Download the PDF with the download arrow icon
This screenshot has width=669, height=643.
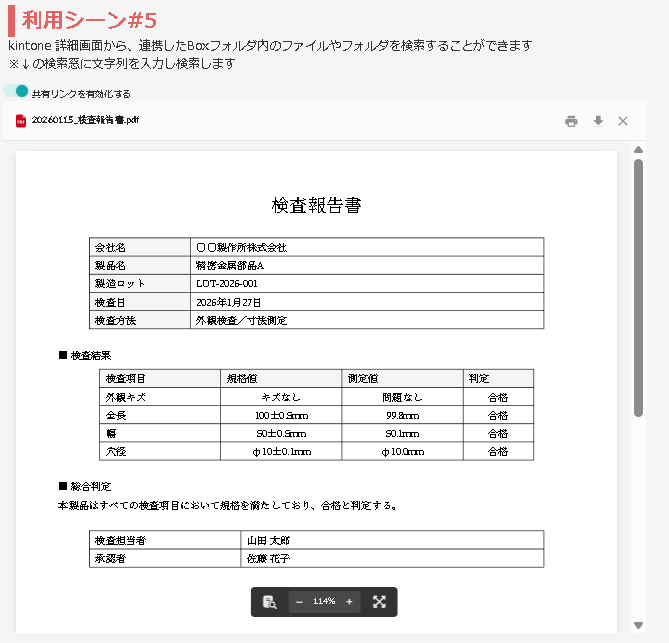598,121
